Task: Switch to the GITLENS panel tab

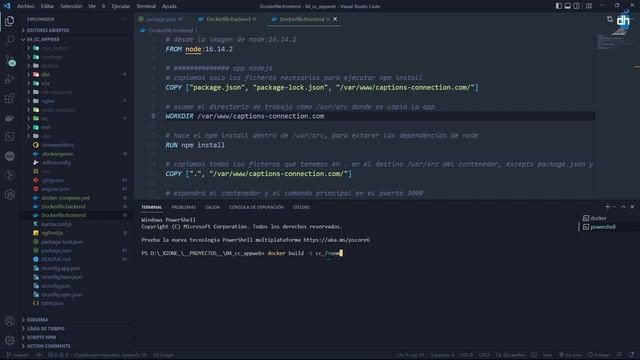Action: point(301,207)
